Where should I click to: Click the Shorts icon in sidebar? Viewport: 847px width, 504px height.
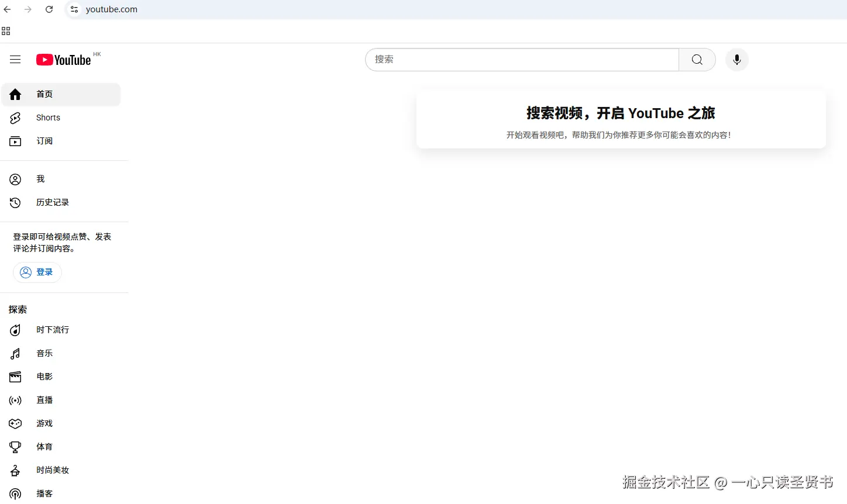point(15,118)
